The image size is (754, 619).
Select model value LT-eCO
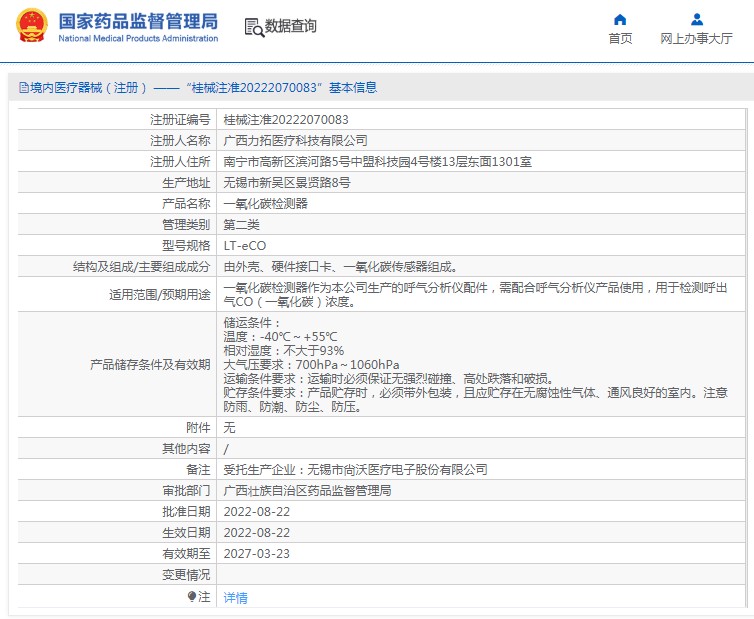tap(245, 246)
